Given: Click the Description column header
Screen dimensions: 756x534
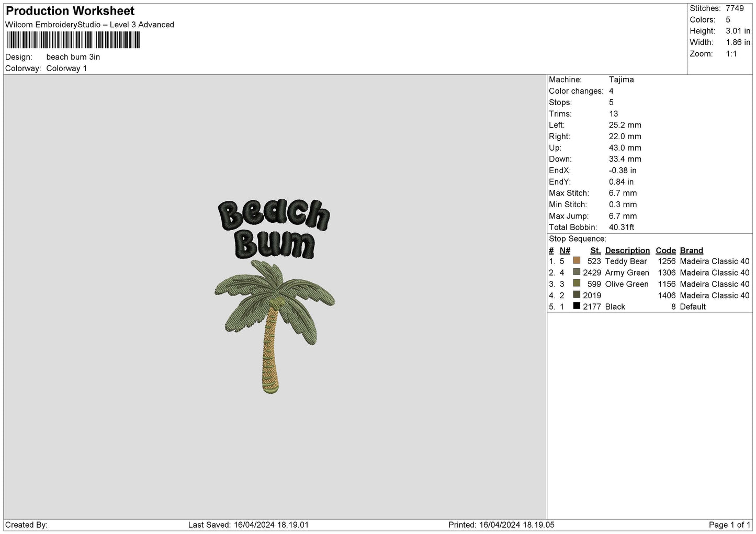Looking at the screenshot, I should click(627, 251).
